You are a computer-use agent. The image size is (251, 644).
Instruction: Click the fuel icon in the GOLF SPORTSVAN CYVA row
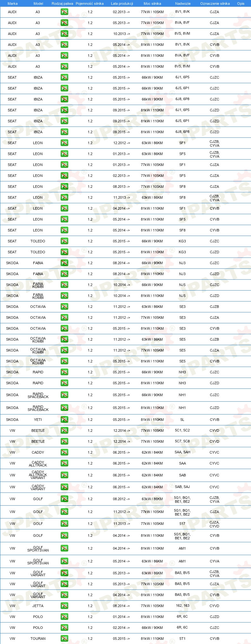click(x=65, y=561)
